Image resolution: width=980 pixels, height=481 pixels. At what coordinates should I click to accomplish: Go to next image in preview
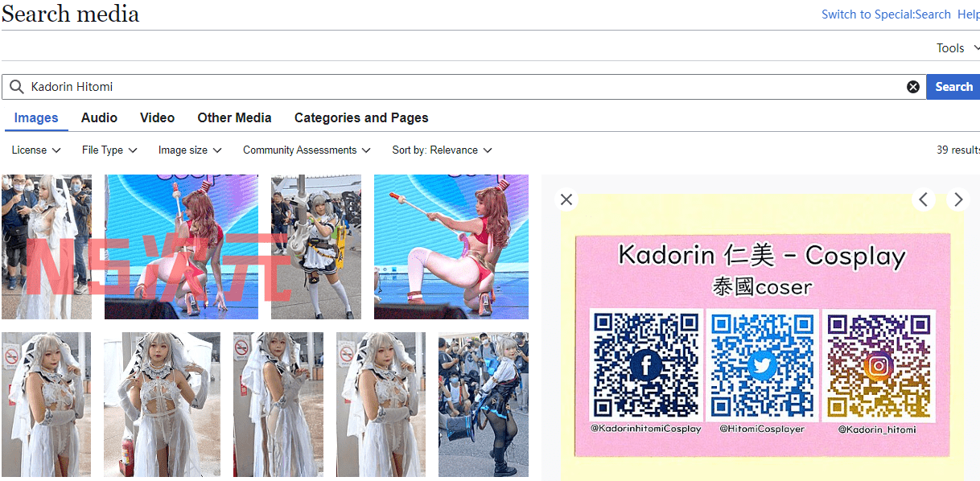957,199
